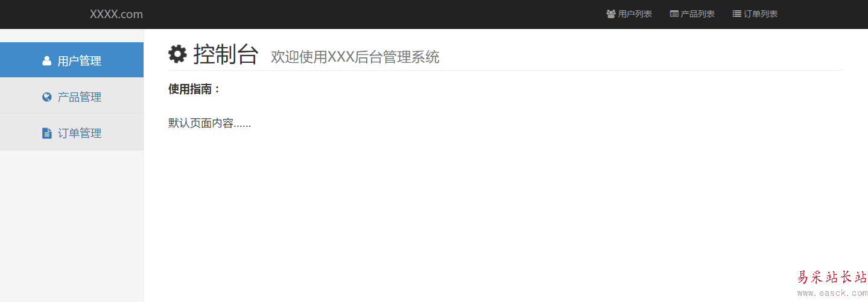Open the 订单列表 link in the navbar
This screenshot has width=868, height=302.
pos(755,14)
